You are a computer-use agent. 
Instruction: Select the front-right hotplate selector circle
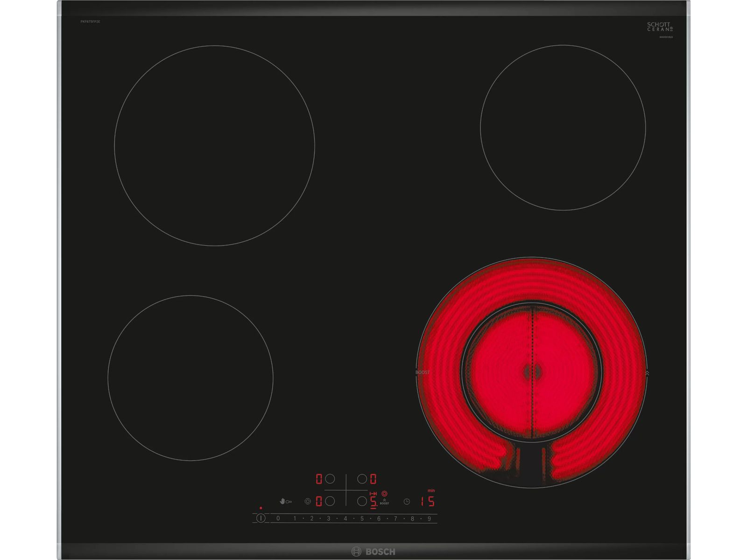click(362, 501)
